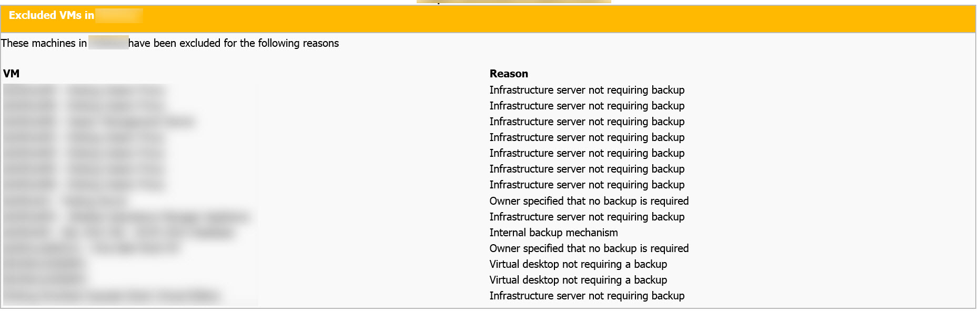Click the Infrastructure server reason just above 'Internal backup mechanism'

[x=587, y=217]
